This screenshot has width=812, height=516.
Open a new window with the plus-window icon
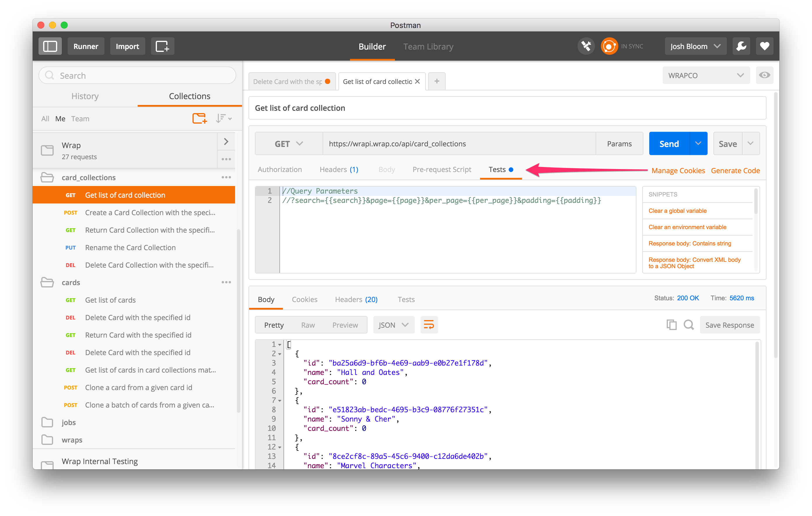(162, 46)
